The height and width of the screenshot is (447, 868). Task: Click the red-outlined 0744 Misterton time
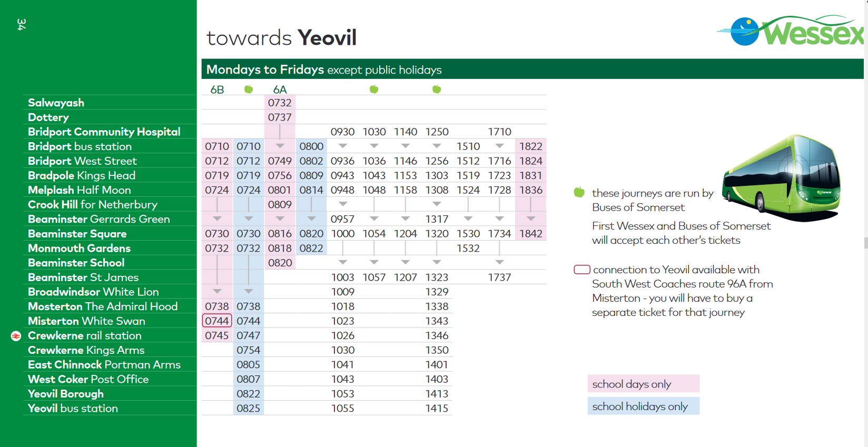tap(217, 321)
